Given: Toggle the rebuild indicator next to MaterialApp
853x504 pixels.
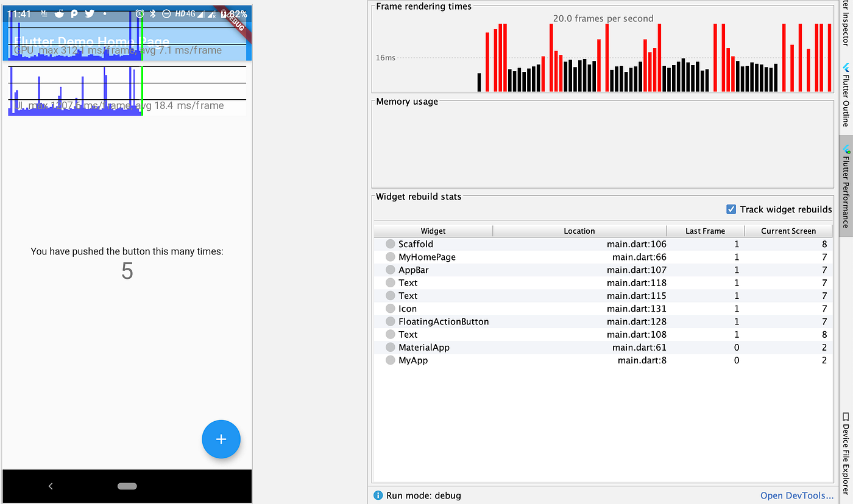Looking at the screenshot, I should coord(389,347).
